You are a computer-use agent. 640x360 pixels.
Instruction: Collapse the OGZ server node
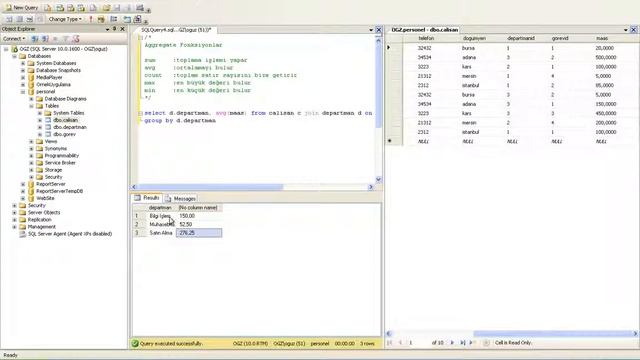point(6,49)
